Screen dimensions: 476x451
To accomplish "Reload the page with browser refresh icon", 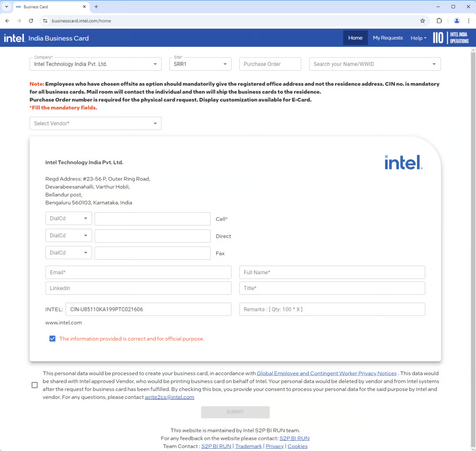I will (x=31, y=20).
